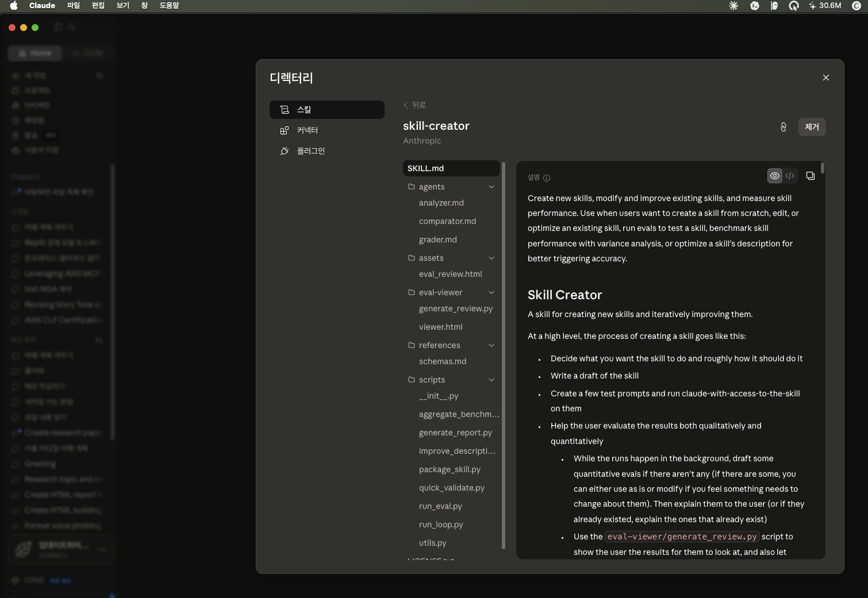Collapse the scripts folder chevron
This screenshot has height=598, width=868.
491,380
